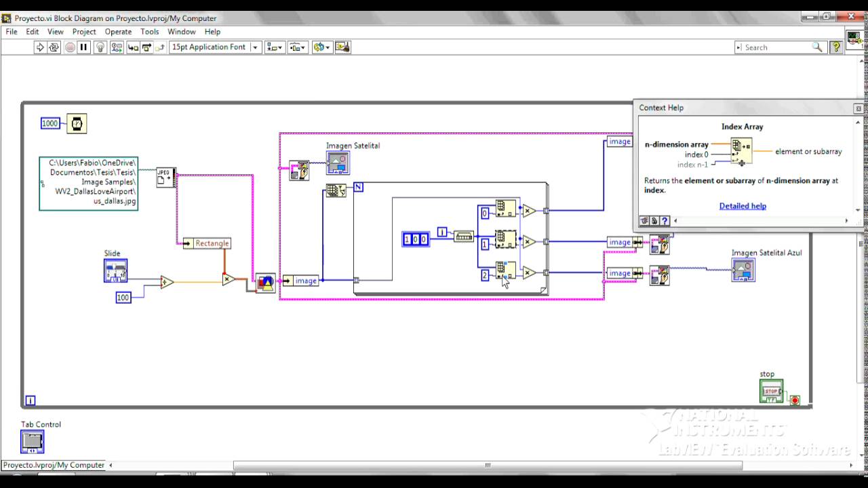Image resolution: width=868 pixels, height=488 pixels.
Task: Select the Index Array node wired to 2
Action: pyautogui.click(x=506, y=270)
